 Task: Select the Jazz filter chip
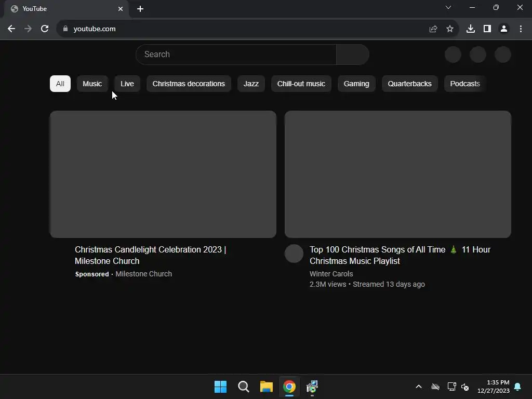tap(251, 84)
